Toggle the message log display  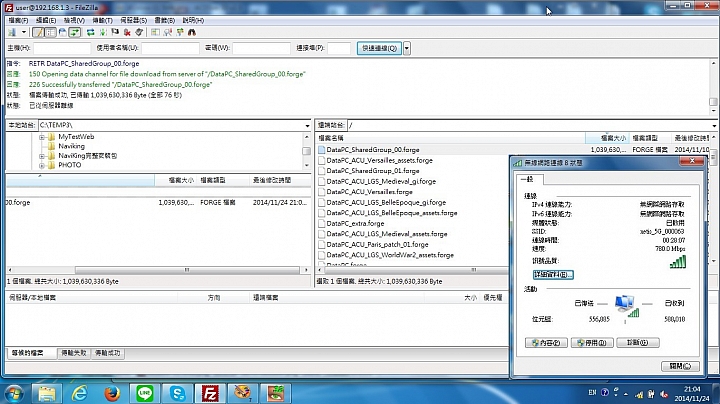point(38,32)
